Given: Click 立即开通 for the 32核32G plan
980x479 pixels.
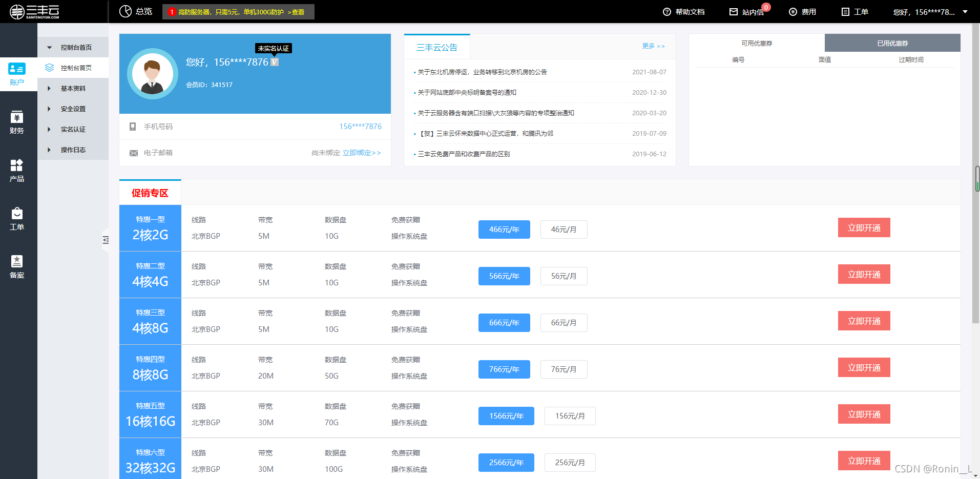Looking at the screenshot, I should [x=864, y=461].
